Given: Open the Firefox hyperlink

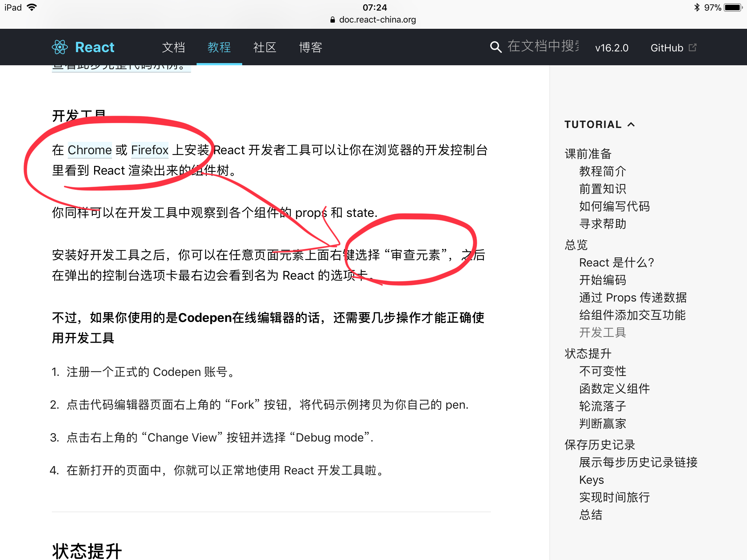Looking at the screenshot, I should [x=150, y=150].
